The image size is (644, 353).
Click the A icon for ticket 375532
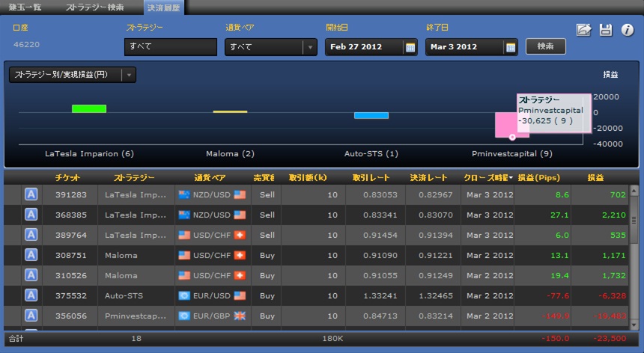31,295
